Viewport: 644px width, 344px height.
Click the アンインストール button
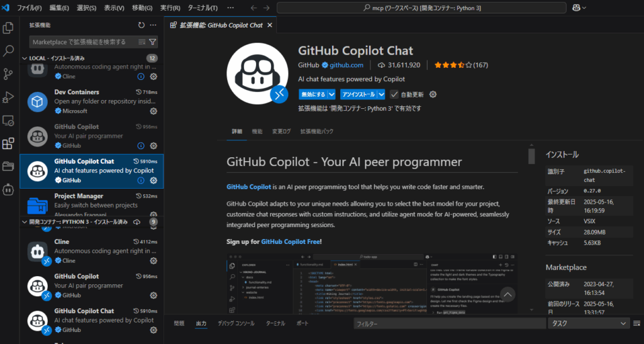[x=358, y=94]
